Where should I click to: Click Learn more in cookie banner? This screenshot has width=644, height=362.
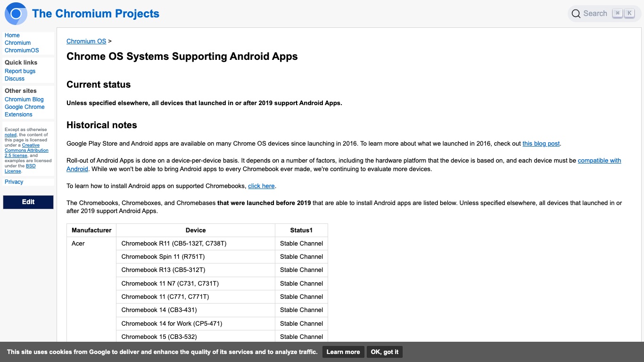pyautogui.click(x=343, y=352)
